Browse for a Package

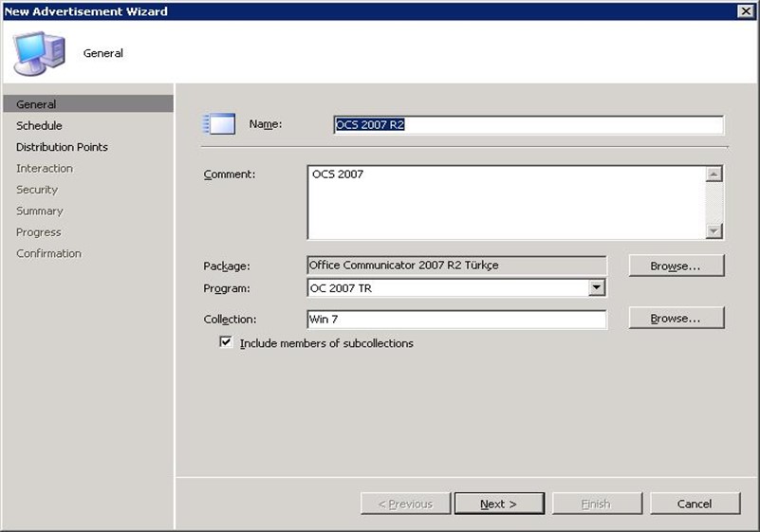tap(676, 266)
